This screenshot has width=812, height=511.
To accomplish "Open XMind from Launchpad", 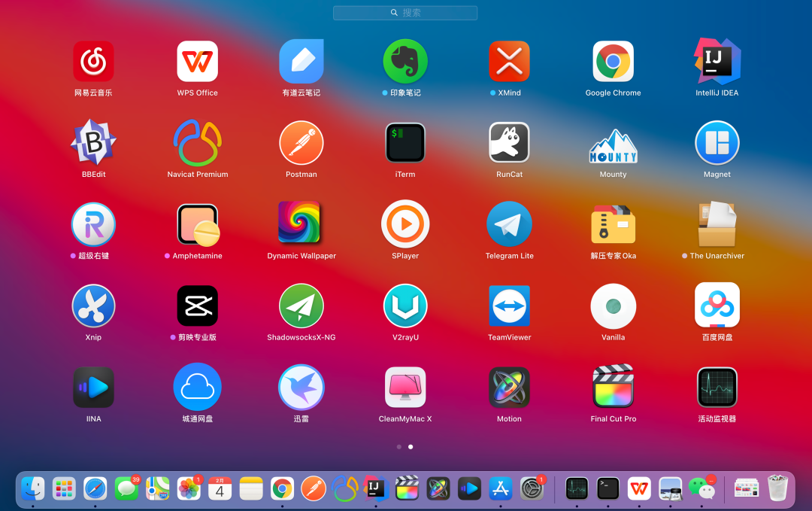I will click(509, 62).
